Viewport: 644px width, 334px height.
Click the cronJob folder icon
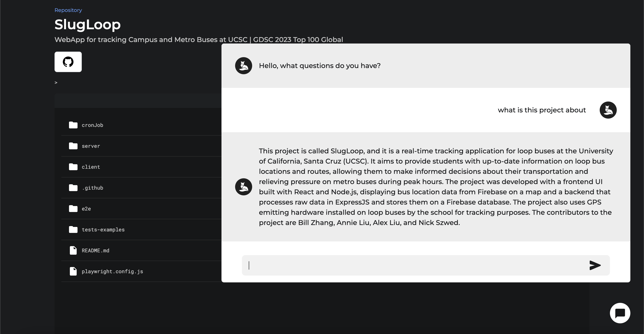pyautogui.click(x=73, y=125)
